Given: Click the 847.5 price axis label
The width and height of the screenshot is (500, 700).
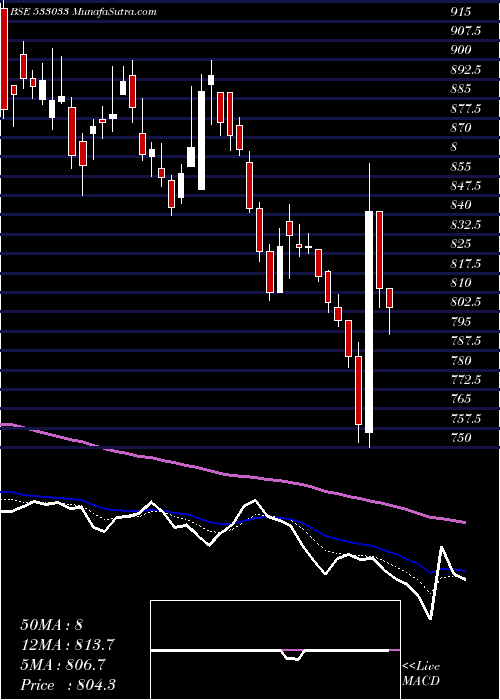Looking at the screenshot, I should (466, 187).
